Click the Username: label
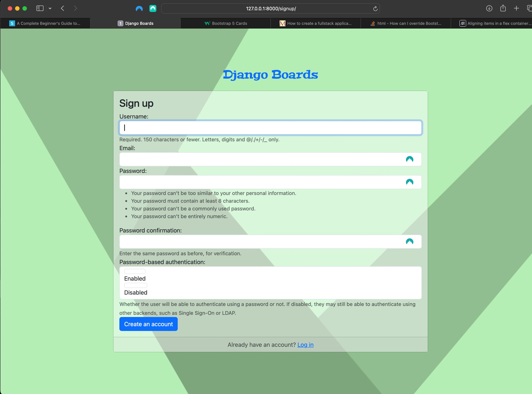 coord(134,116)
